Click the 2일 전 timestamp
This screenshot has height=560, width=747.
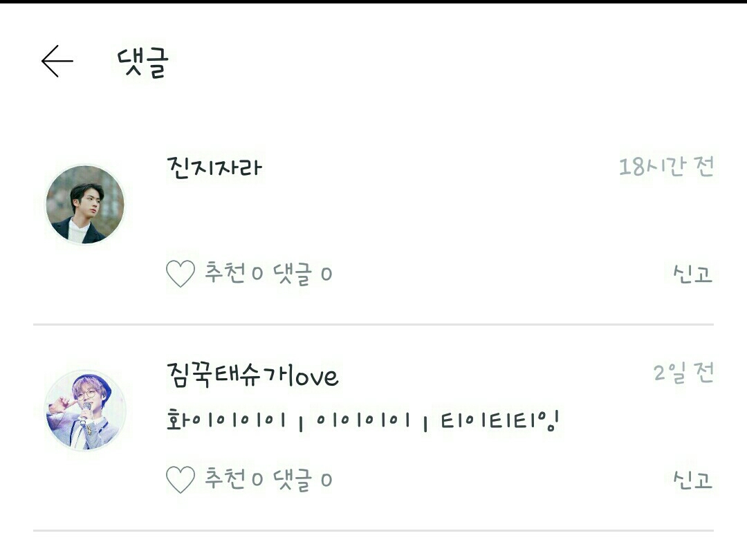pyautogui.click(x=683, y=373)
